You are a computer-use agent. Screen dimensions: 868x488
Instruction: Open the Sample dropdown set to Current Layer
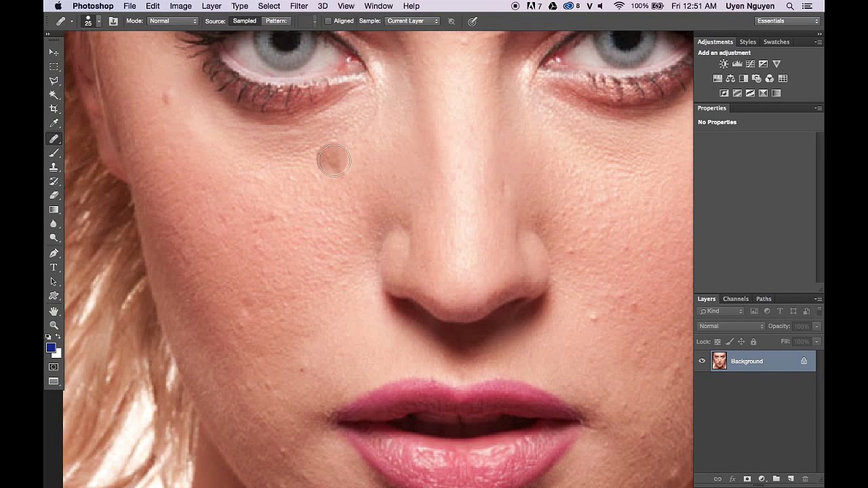(x=412, y=21)
